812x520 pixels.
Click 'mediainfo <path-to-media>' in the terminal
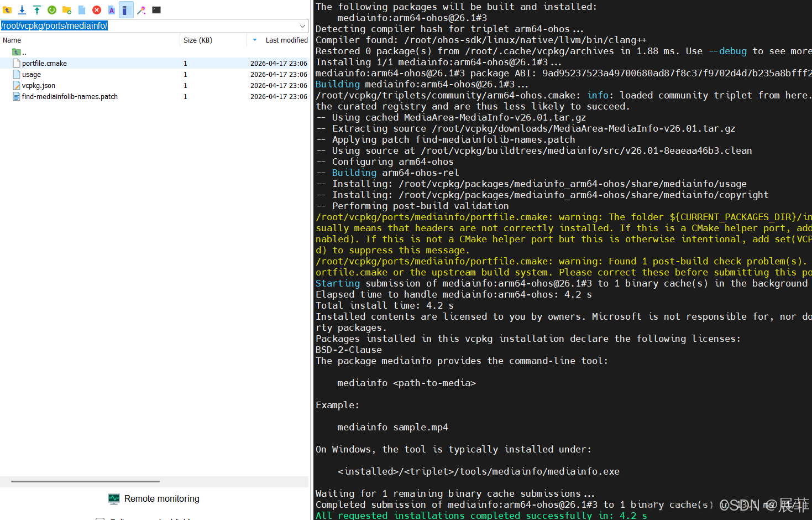click(x=407, y=383)
